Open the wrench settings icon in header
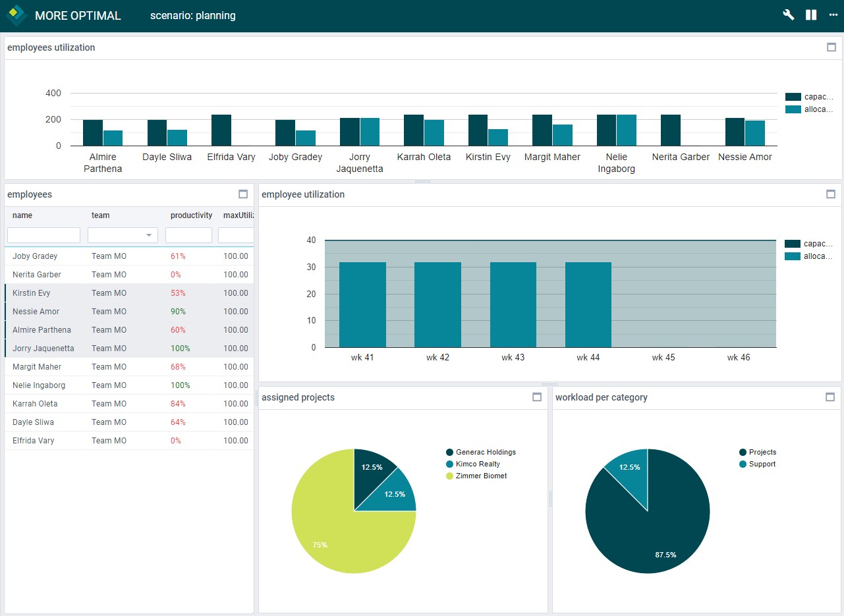 tap(788, 14)
